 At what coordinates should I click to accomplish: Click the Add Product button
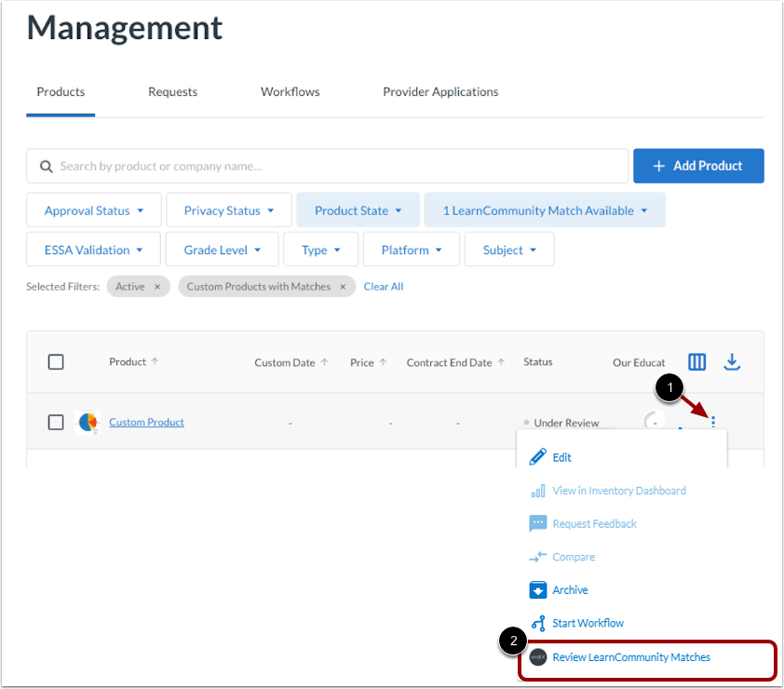(x=698, y=166)
